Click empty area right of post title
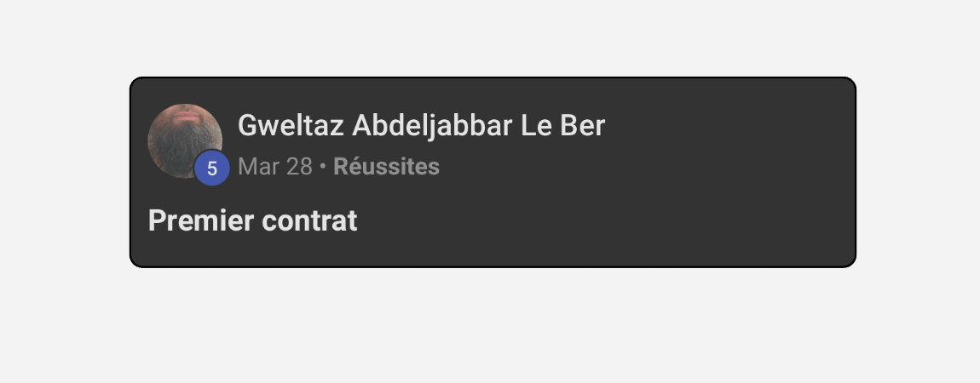980x383 pixels. (600, 220)
